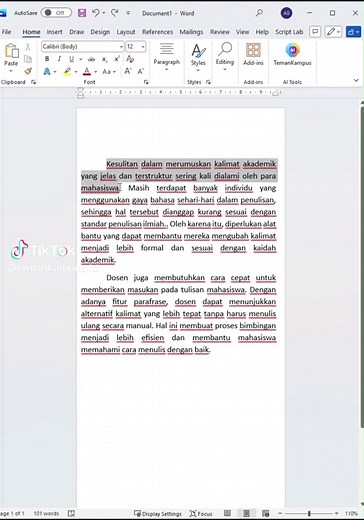Switch to the References tab

click(157, 32)
